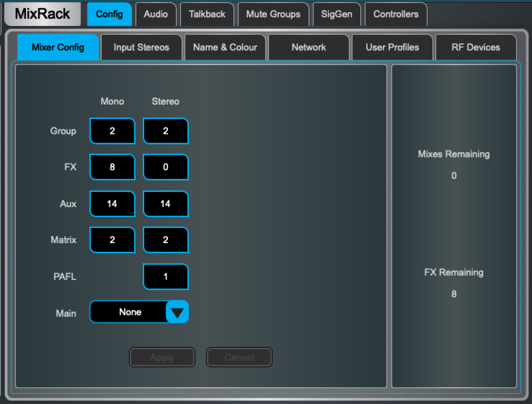Select the Aux Stereo count field

coord(165,204)
